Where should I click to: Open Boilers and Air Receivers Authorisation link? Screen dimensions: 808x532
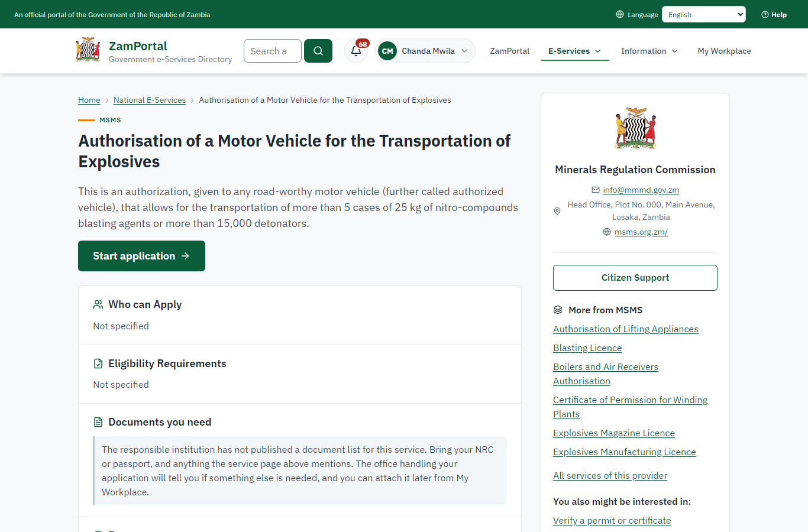(606, 374)
